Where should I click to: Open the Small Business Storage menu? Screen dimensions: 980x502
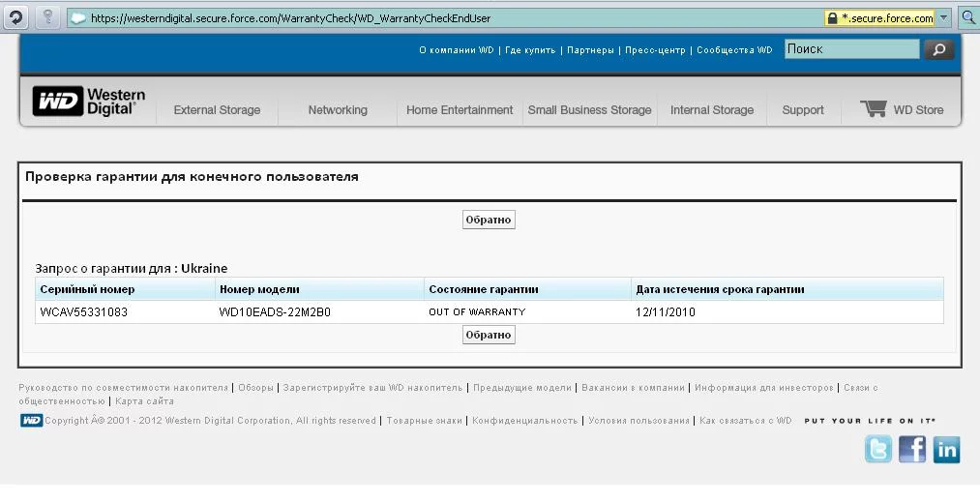pyautogui.click(x=589, y=110)
